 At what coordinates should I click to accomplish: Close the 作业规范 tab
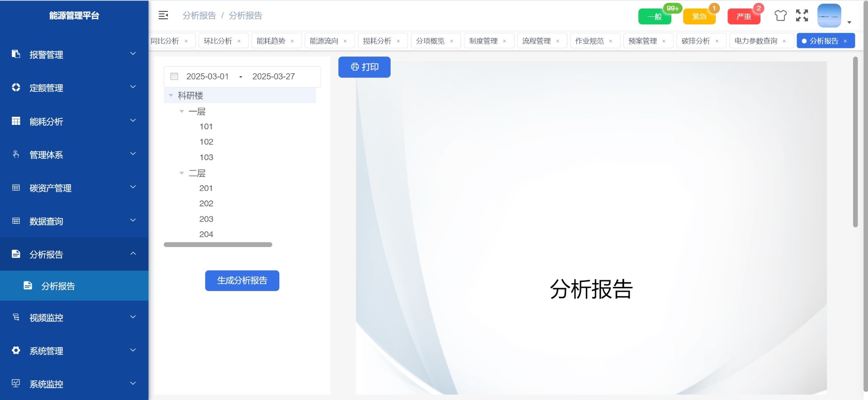(x=610, y=41)
